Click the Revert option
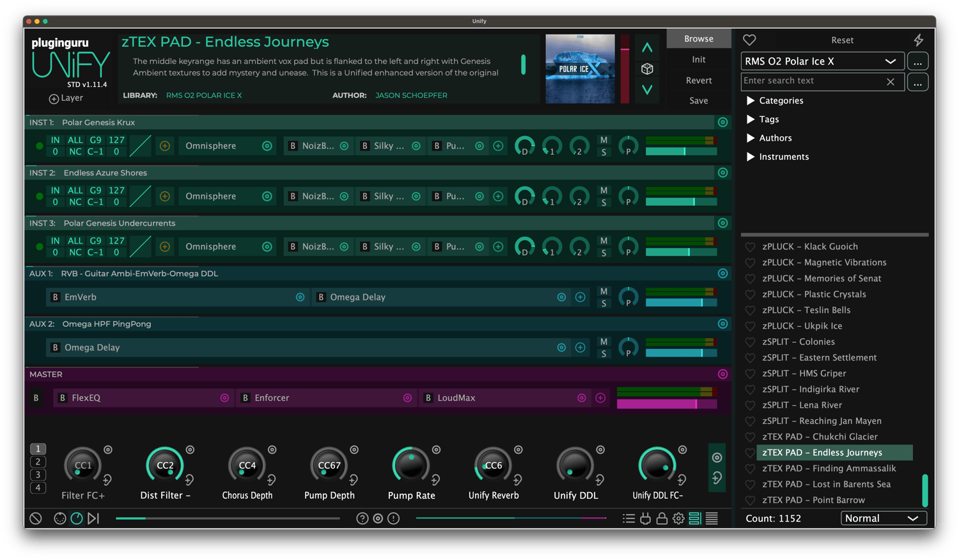The image size is (959, 560). click(x=699, y=81)
